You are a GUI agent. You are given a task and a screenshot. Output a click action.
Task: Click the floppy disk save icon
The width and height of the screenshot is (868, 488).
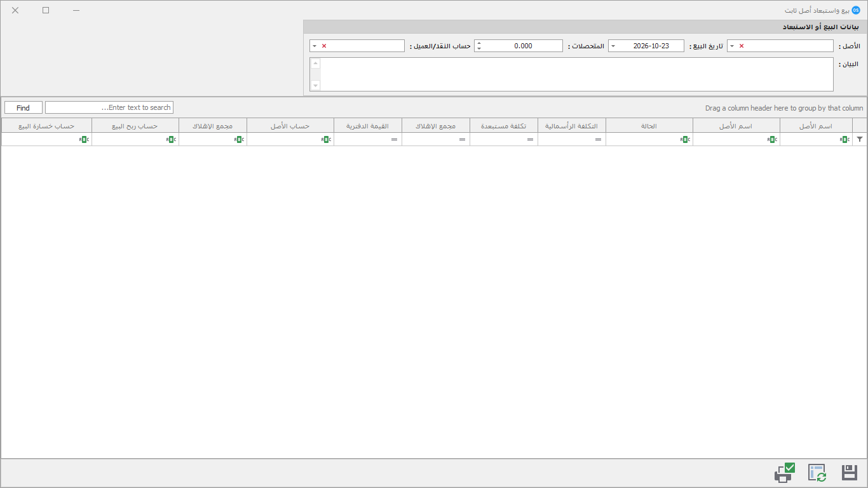(x=850, y=473)
